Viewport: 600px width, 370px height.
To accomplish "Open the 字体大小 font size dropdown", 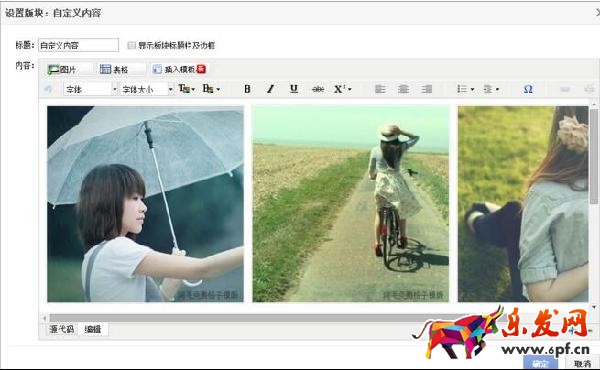I will pyautogui.click(x=147, y=89).
